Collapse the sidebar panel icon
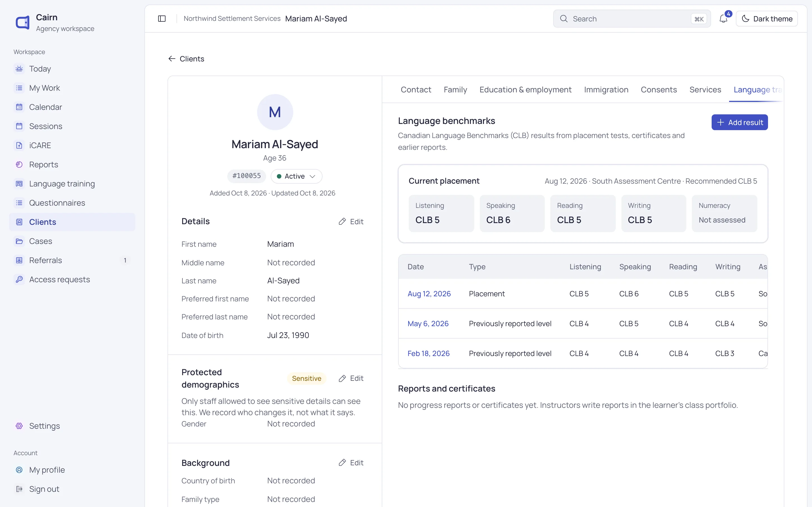Screen dimensions: 812x507 point(162,19)
